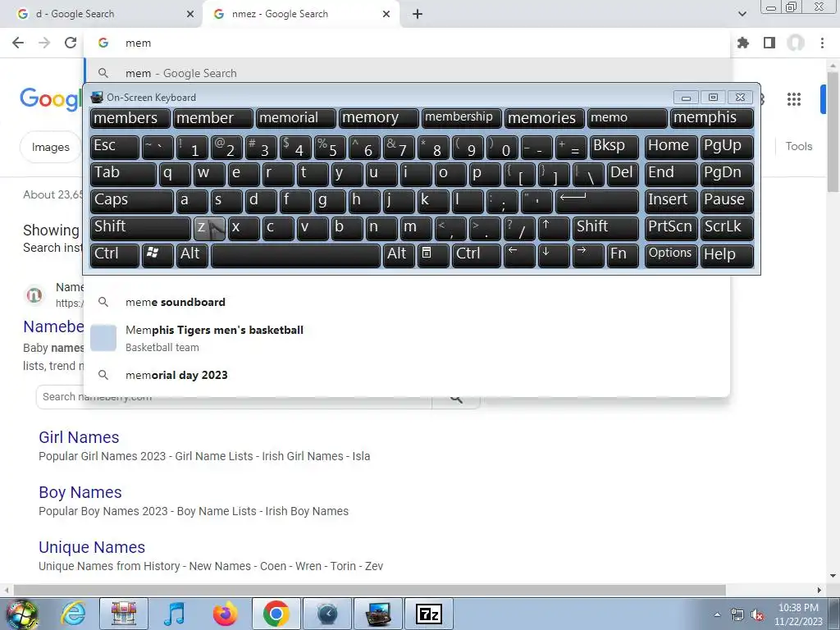Open the 'Unique Names' link
The width and height of the screenshot is (840, 630).
[x=92, y=547]
